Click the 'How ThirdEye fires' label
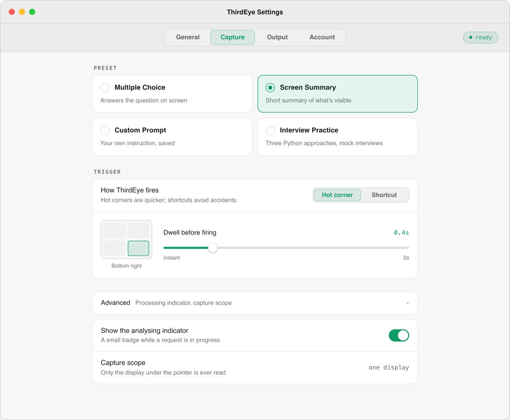This screenshot has height=420, width=510. pyautogui.click(x=130, y=190)
